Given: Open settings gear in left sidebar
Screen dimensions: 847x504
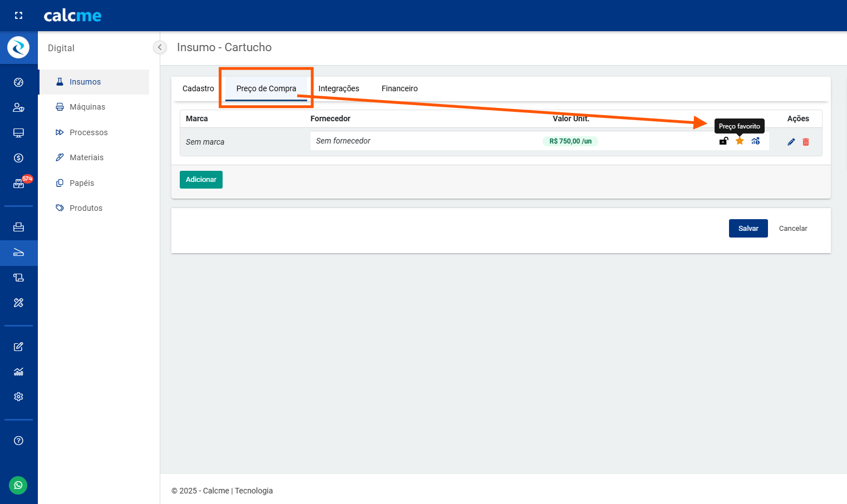Looking at the screenshot, I should [18, 397].
